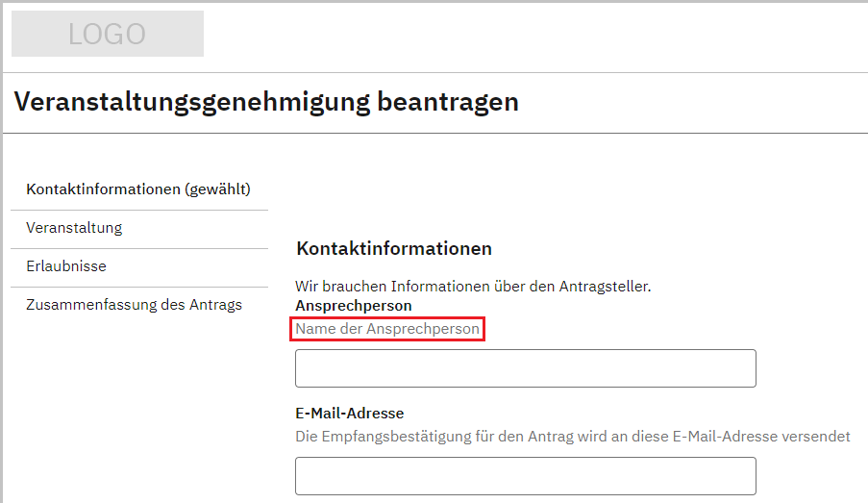The width and height of the screenshot is (868, 503).
Task: Click the E-Mail-Adresse field label
Action: coord(349,414)
